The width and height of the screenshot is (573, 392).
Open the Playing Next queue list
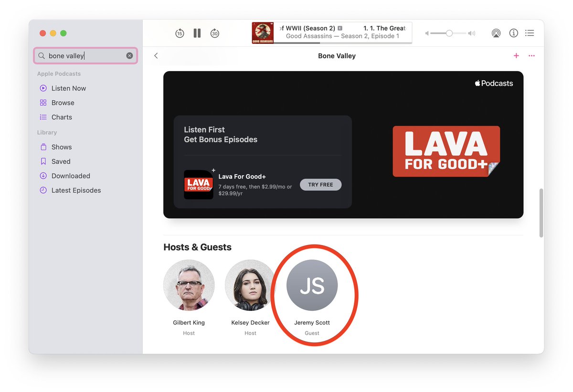pos(530,33)
